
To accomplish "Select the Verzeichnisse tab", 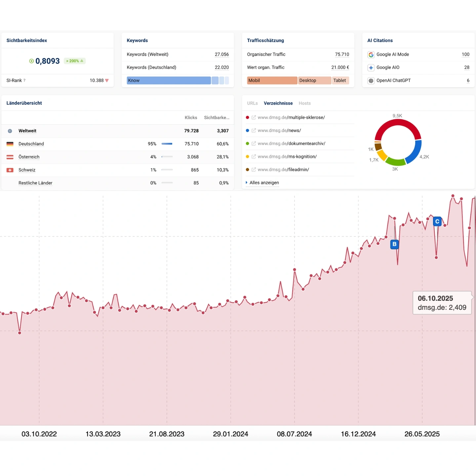I will (x=278, y=103).
